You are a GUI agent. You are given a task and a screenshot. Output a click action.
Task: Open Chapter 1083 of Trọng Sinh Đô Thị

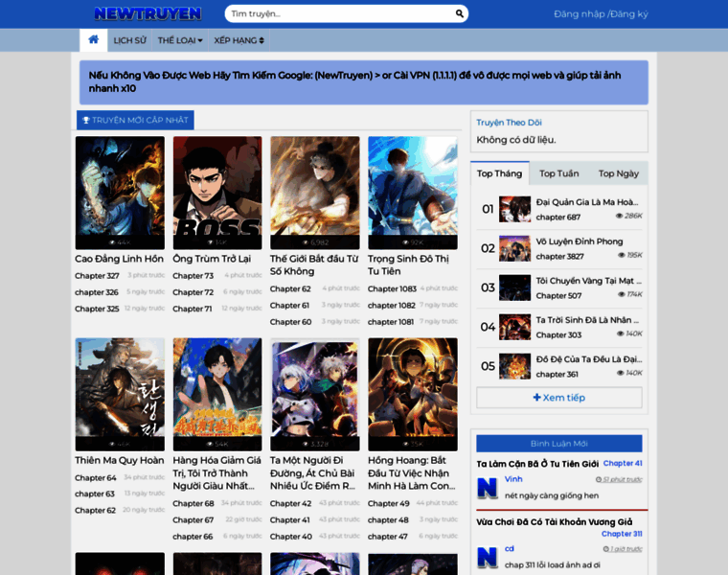click(x=392, y=288)
